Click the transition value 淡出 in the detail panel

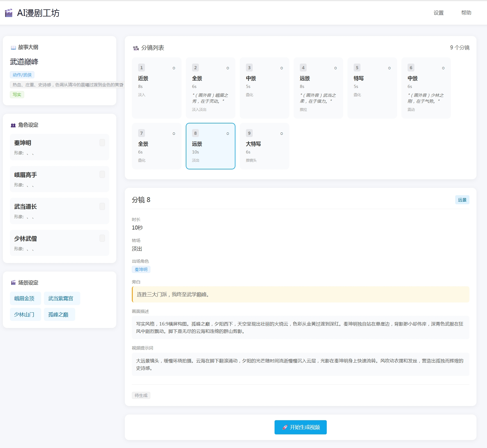(137, 249)
